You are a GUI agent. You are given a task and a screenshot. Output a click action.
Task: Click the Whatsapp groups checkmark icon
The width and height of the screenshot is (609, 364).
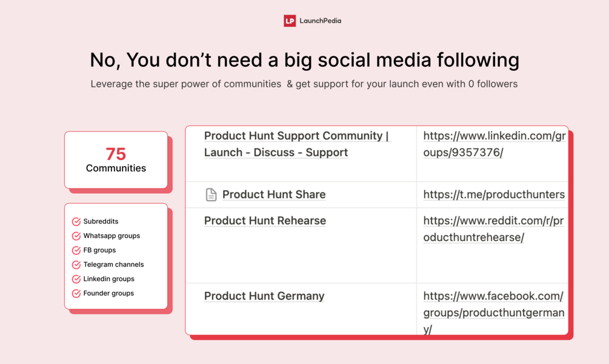(76, 236)
